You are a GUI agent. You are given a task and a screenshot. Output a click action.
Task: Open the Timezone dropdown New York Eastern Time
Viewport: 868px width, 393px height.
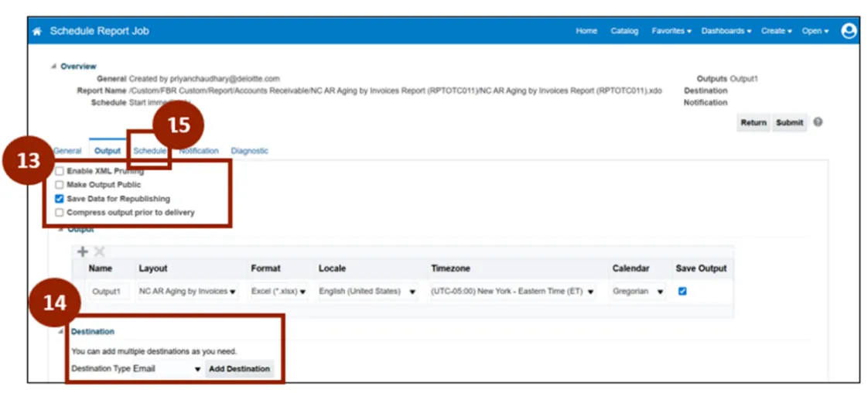tap(513, 291)
